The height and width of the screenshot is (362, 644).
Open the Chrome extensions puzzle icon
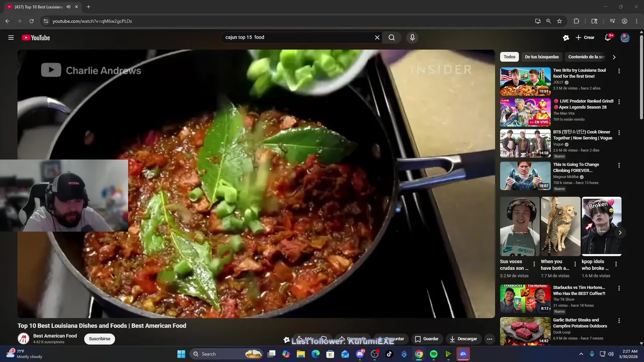tap(577, 21)
